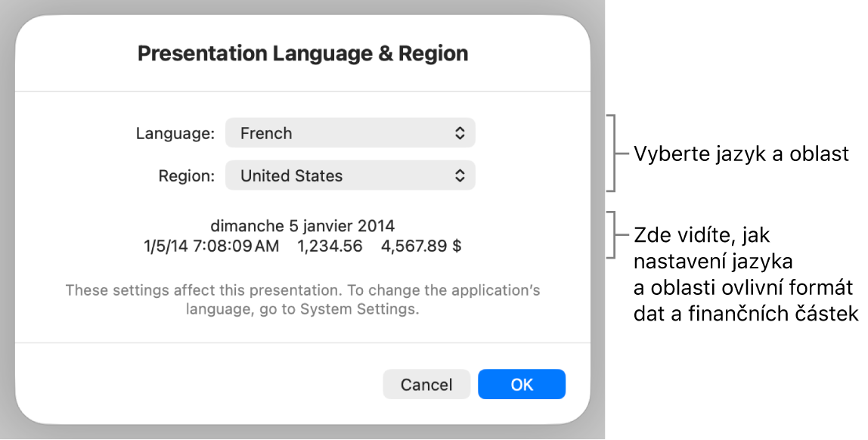
Task: Open the Region dropdown showing United States
Action: pyautogui.click(x=351, y=175)
